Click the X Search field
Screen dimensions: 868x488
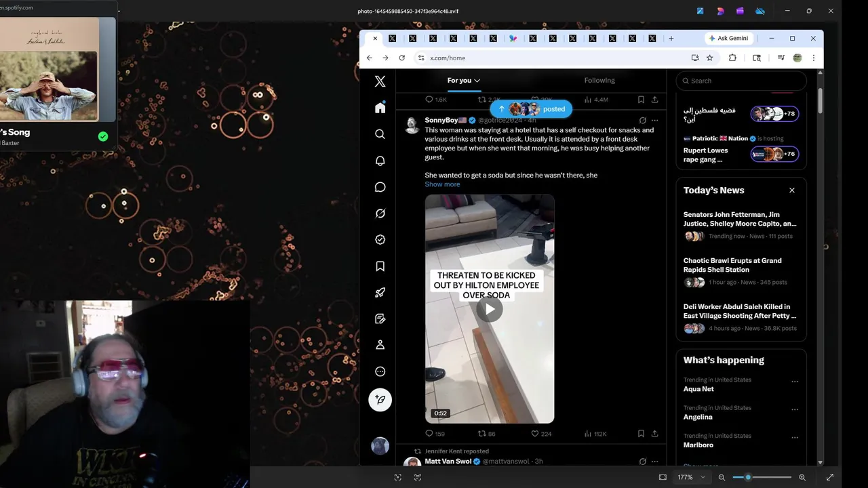click(741, 81)
